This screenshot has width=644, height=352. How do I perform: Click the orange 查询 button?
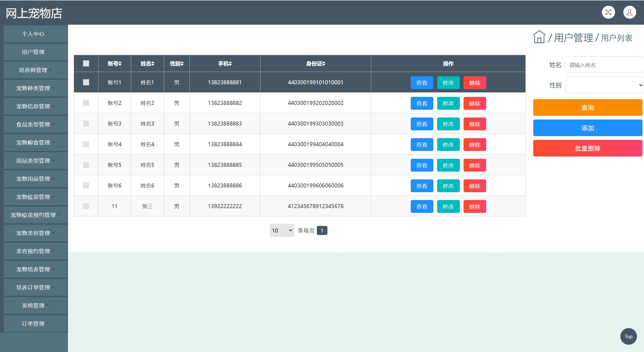pyautogui.click(x=587, y=108)
